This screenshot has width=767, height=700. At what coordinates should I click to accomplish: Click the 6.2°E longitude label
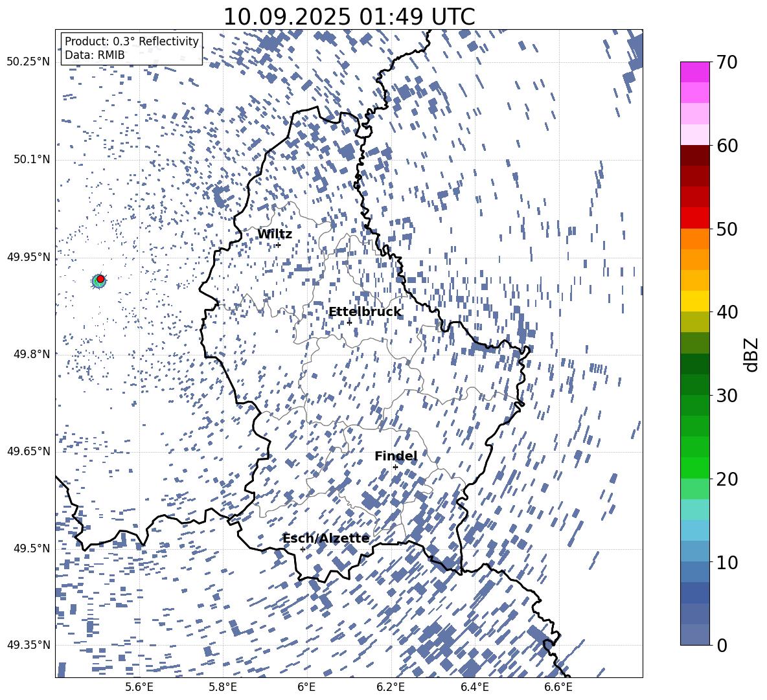[x=391, y=687]
